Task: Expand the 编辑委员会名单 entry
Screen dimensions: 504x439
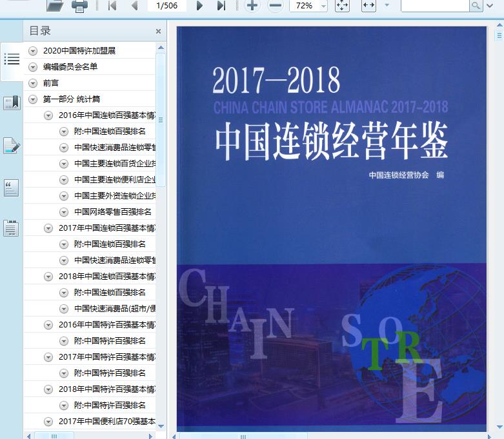Action: coord(33,67)
